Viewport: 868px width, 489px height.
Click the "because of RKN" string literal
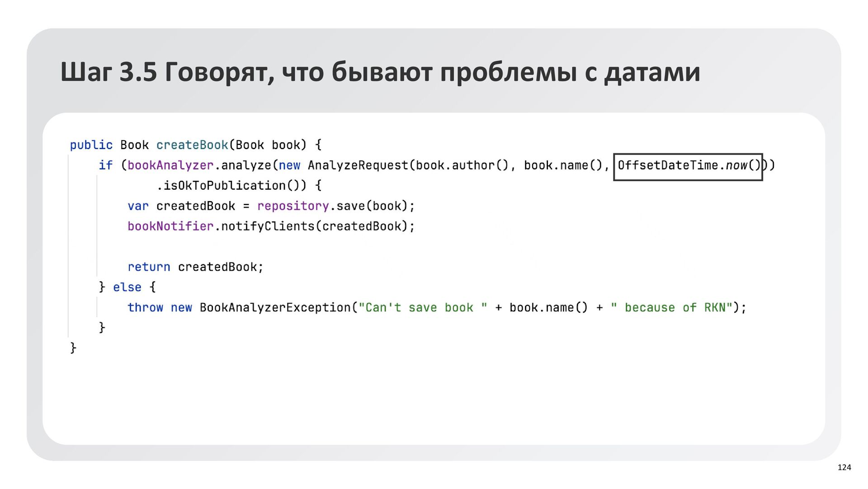pos(671,308)
